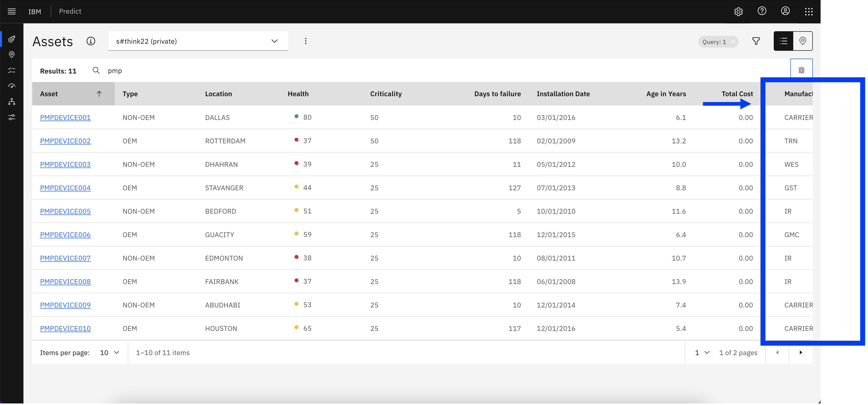This screenshot has width=868, height=405.
Task: Open the filter funnel icon
Action: click(756, 41)
